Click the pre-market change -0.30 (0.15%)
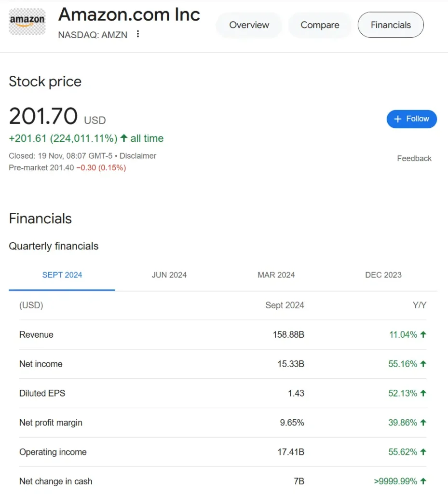 tap(101, 167)
